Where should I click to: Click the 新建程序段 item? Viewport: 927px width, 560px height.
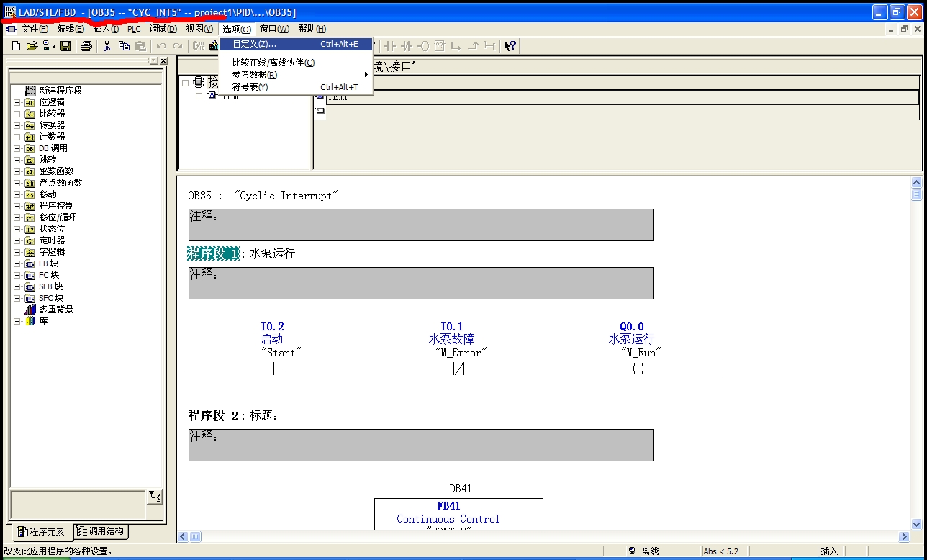60,91
